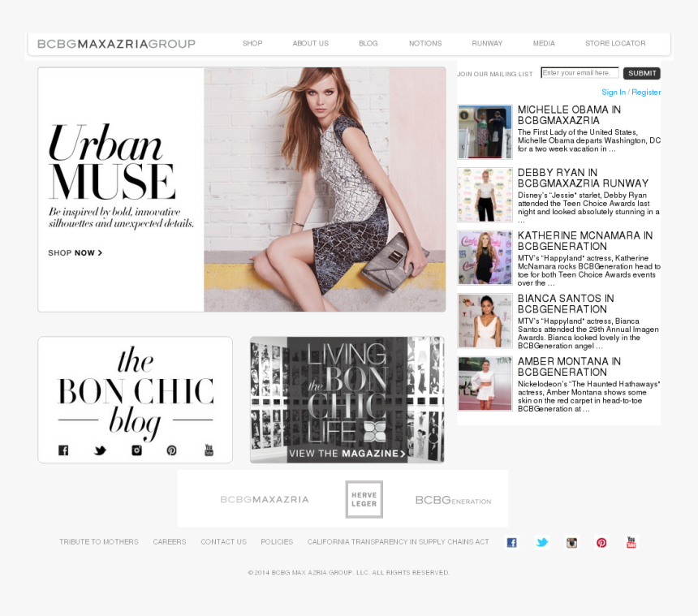Click text 'The First Lady of the United States'
Viewport: 698px width, 616px height.
[577, 132]
